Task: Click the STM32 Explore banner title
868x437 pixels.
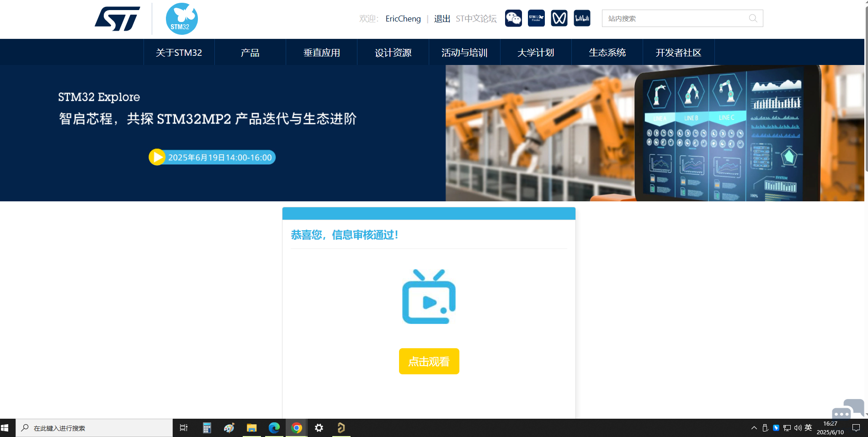Action: pyautogui.click(x=99, y=97)
